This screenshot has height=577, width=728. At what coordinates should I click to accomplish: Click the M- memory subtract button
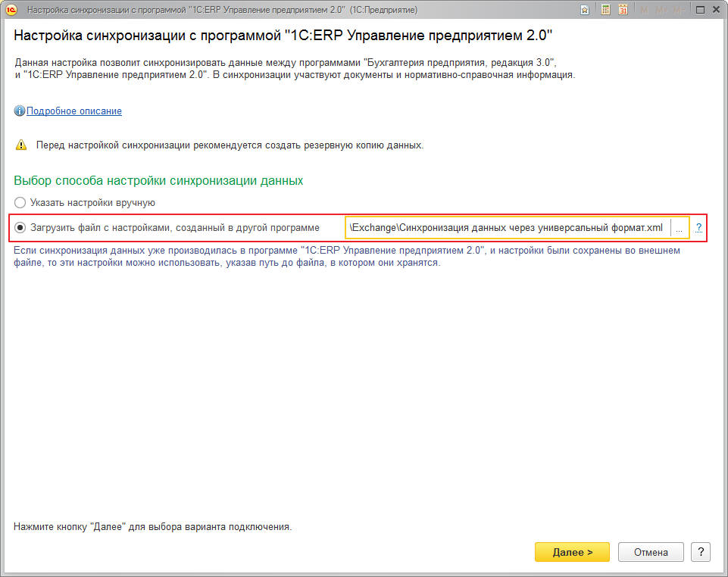676,10
